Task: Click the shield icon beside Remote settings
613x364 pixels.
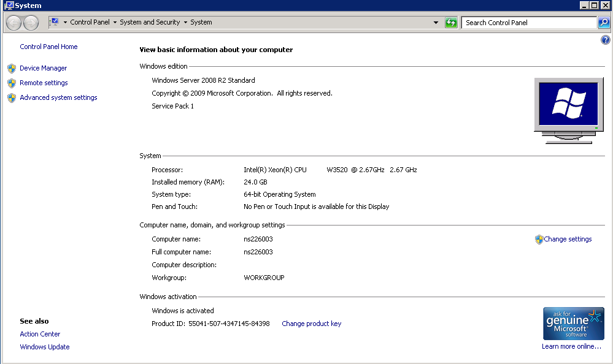Action: click(x=12, y=83)
